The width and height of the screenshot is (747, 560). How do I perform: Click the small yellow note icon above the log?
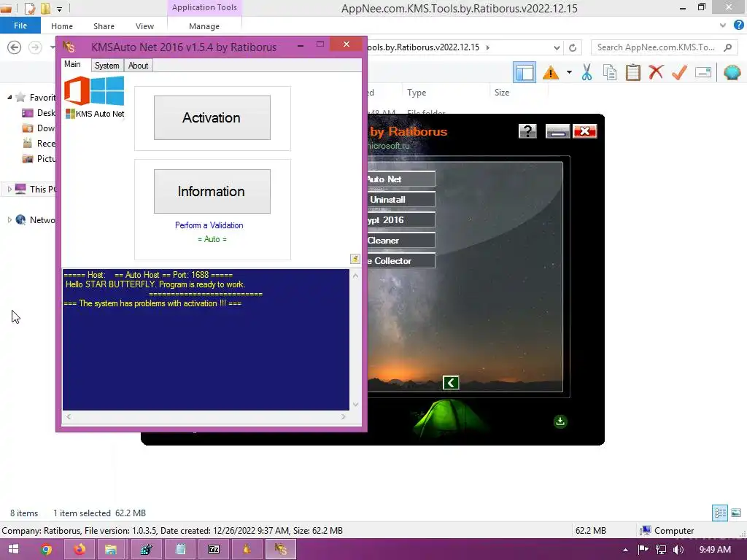[x=355, y=259]
